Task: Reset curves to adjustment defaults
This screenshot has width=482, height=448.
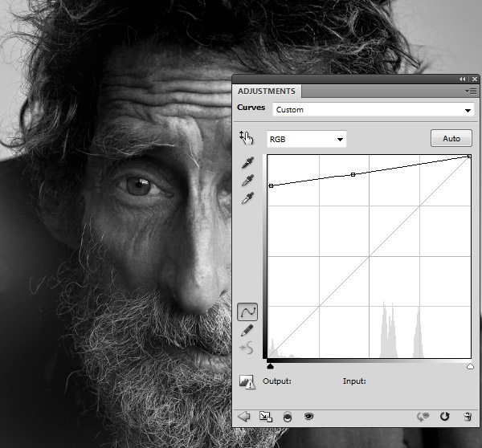Action: [445, 417]
